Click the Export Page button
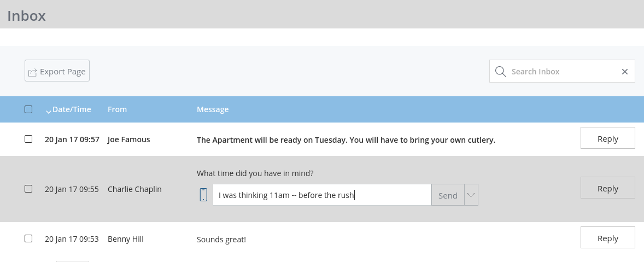The image size is (644, 262). [57, 71]
